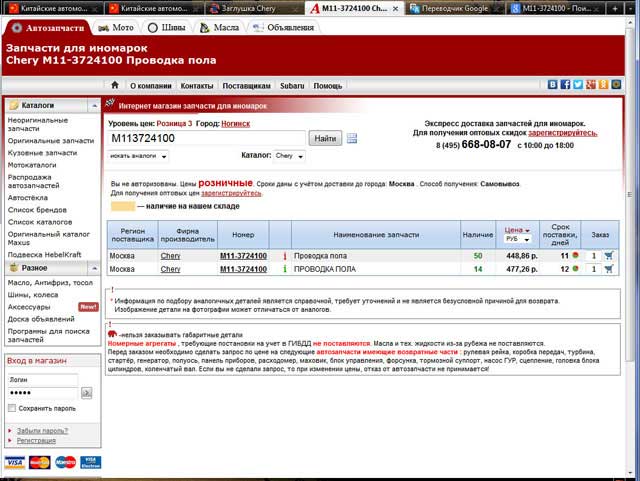The height and width of the screenshot is (481, 640).
Task: Open the Каталог Chery dropdown
Action: (289, 156)
